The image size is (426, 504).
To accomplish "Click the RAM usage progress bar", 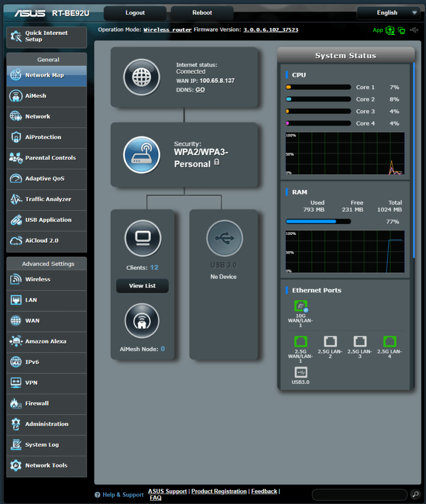I will coord(318,221).
